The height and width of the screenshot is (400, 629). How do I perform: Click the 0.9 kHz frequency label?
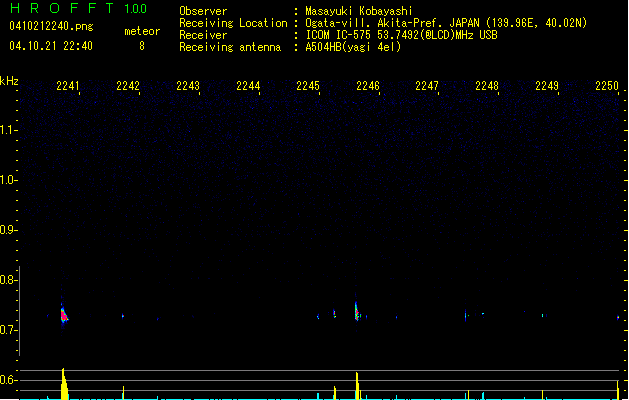pyautogui.click(x=8, y=230)
